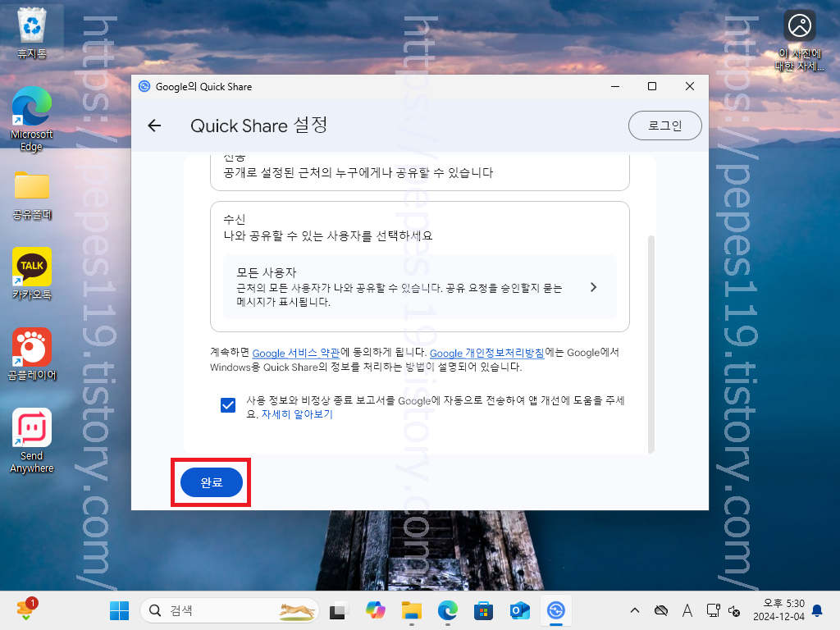Open the Windows Start menu
The image size is (840, 630).
pyautogui.click(x=119, y=610)
